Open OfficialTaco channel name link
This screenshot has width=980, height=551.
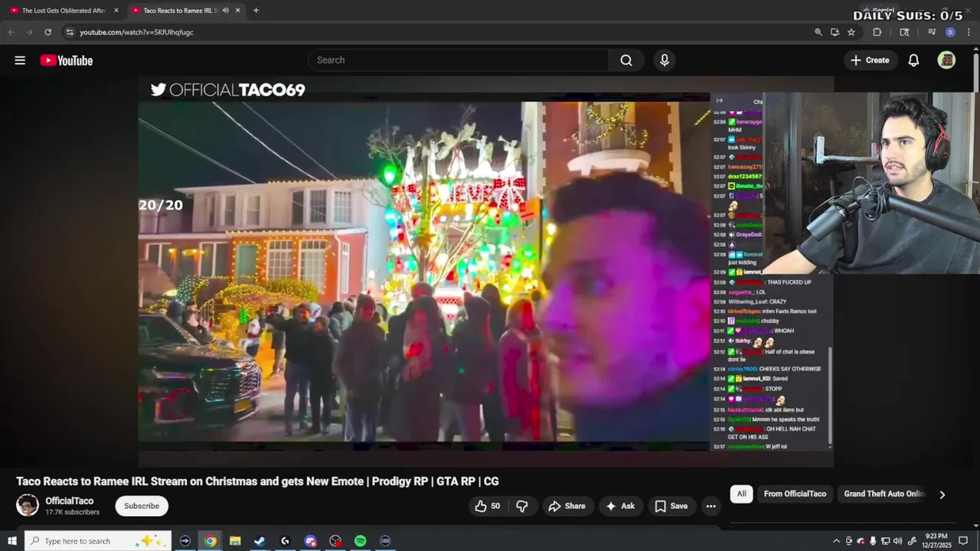(69, 501)
